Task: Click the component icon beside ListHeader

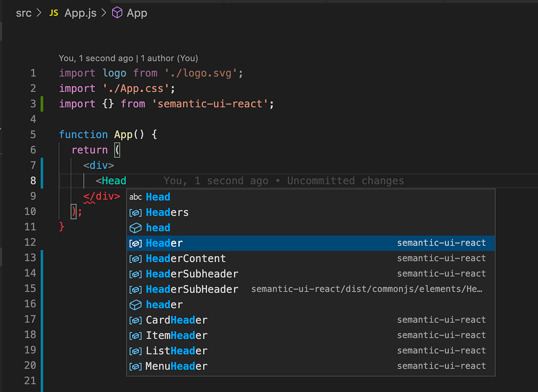Action: pyautogui.click(x=135, y=351)
